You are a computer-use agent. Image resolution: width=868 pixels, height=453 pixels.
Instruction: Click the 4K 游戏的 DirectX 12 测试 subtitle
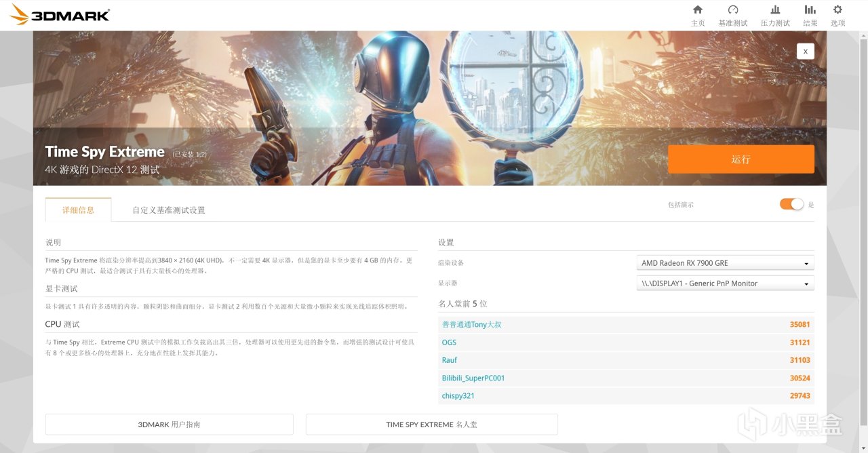click(x=102, y=170)
